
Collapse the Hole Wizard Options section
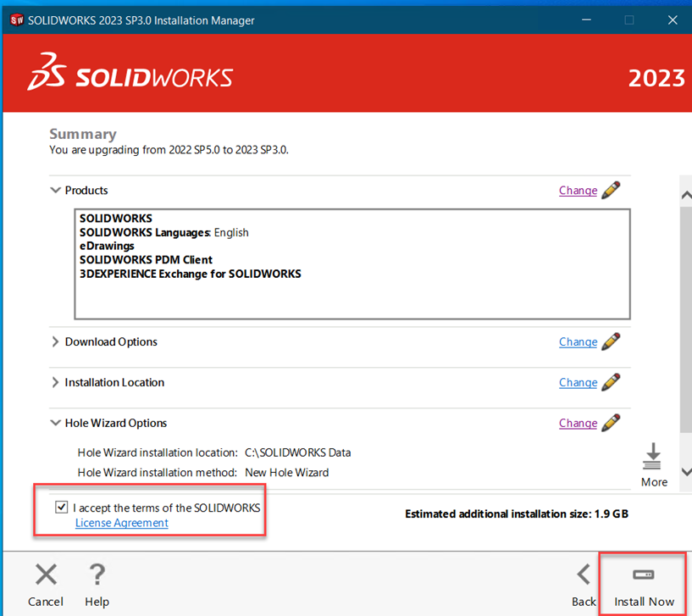tap(55, 422)
